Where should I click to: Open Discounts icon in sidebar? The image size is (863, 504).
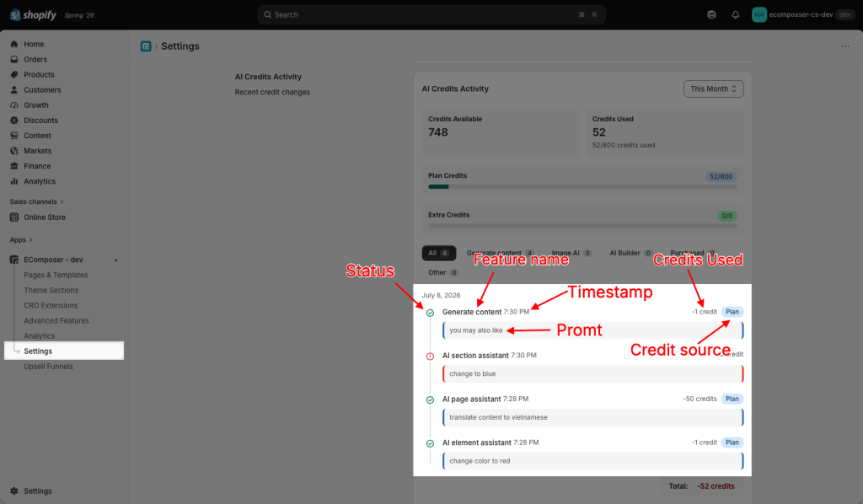(x=14, y=121)
